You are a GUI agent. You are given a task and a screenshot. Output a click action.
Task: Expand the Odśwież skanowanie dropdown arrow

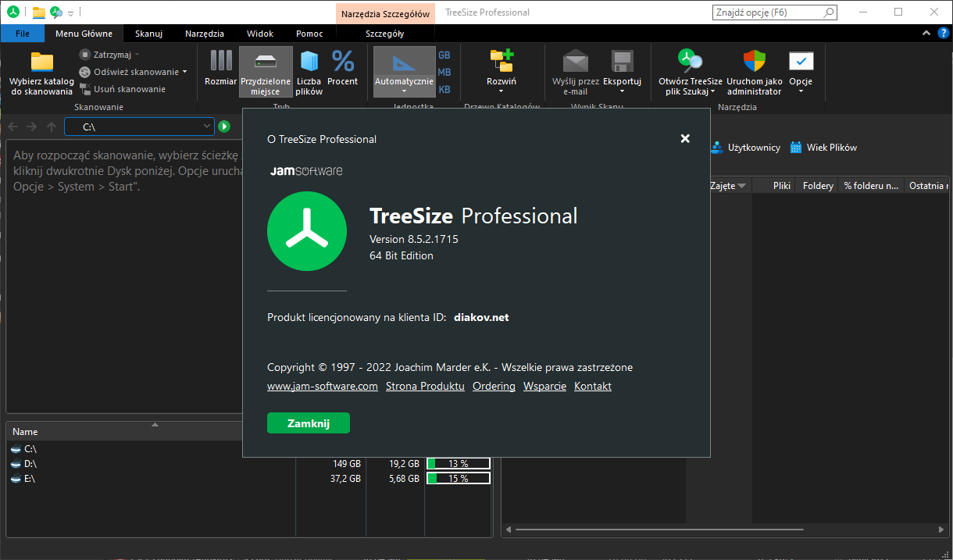[x=185, y=72]
